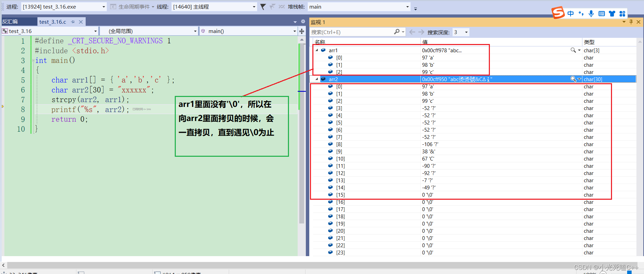The image size is (644, 274).
Task: Select the arr1 watch row name
Action: coord(333,50)
